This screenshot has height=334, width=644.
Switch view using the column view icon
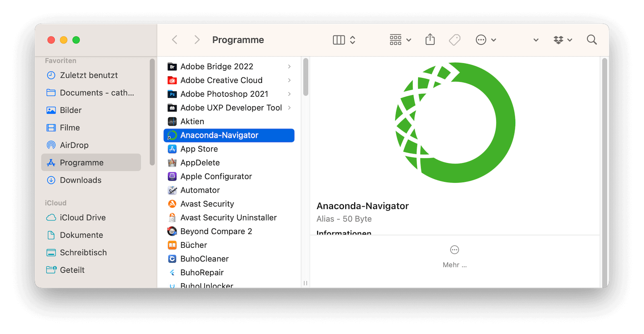[339, 39]
